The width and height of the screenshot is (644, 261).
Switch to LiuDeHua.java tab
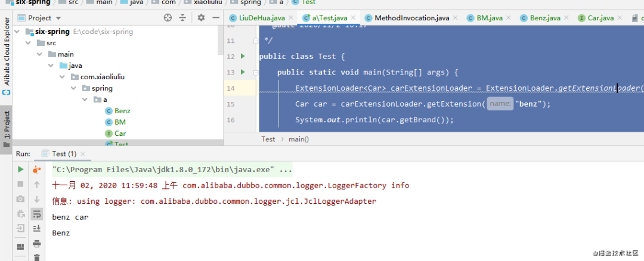click(x=262, y=18)
